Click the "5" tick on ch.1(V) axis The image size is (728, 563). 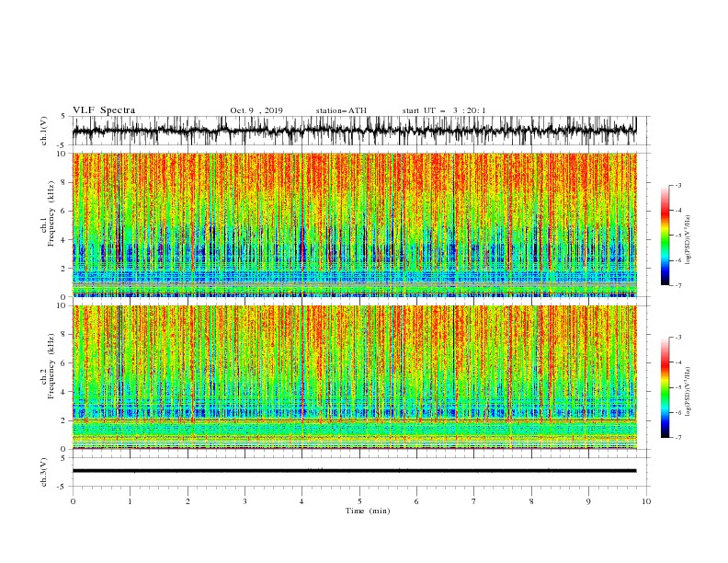63,117
